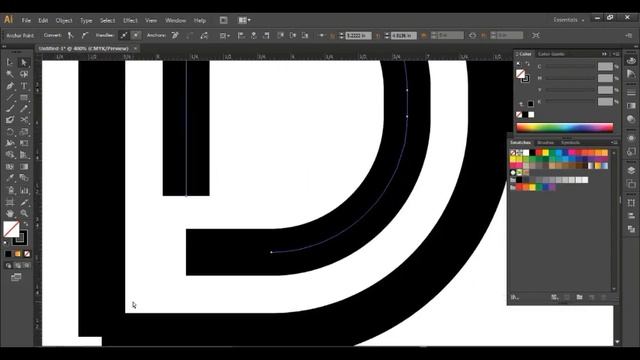The image size is (640, 360).
Task: Open the Align To dropdown in control bar
Action: point(224,36)
